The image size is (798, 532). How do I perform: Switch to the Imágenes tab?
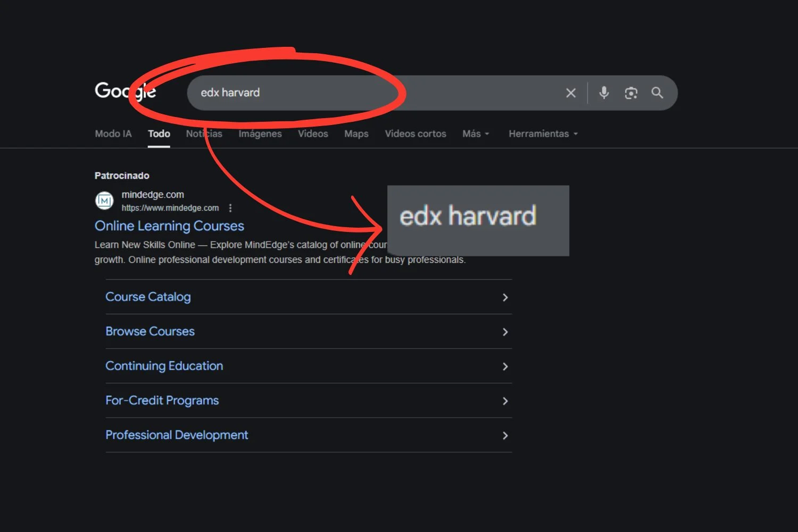point(260,134)
